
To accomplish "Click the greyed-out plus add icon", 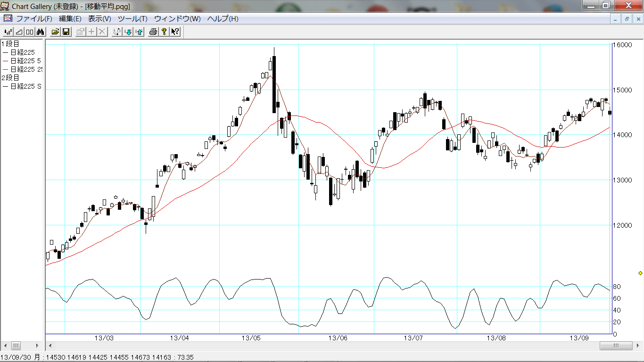I will point(91,32).
